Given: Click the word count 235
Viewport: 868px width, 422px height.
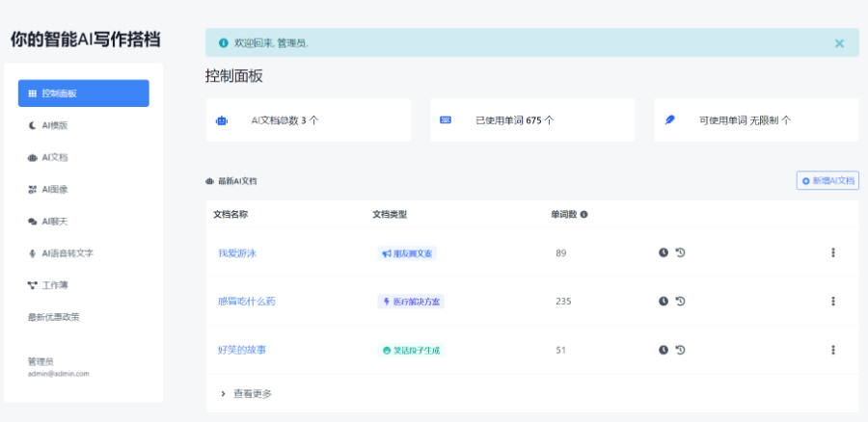Looking at the screenshot, I should tap(563, 302).
